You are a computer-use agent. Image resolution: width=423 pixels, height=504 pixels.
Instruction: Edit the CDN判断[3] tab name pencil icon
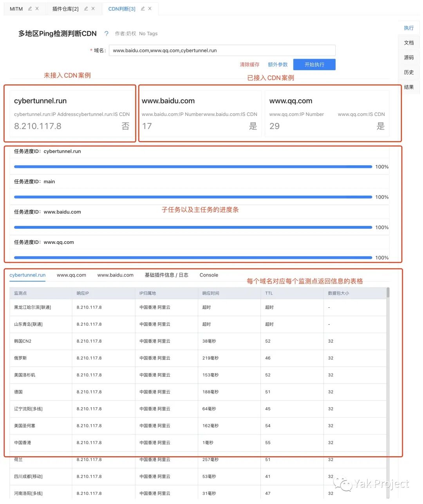tap(143, 9)
